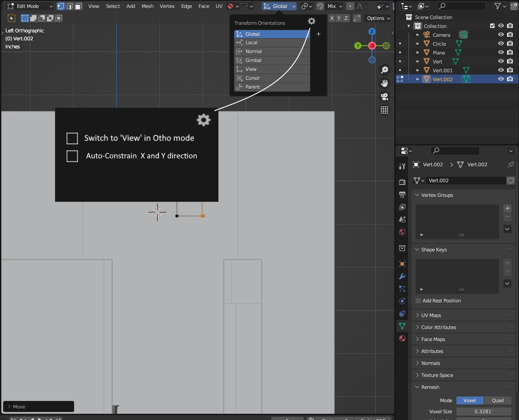Toggle camera view in the viewport
The width and height of the screenshot is (519, 420).
(384, 97)
